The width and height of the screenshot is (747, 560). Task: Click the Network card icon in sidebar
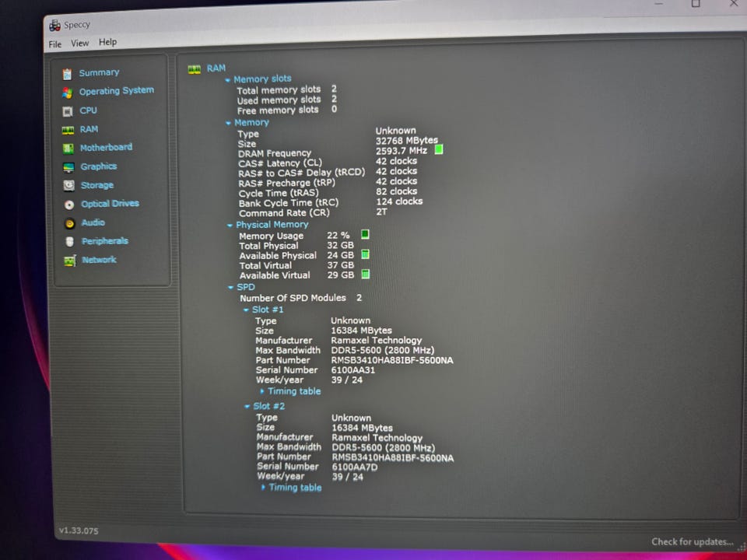click(70, 261)
